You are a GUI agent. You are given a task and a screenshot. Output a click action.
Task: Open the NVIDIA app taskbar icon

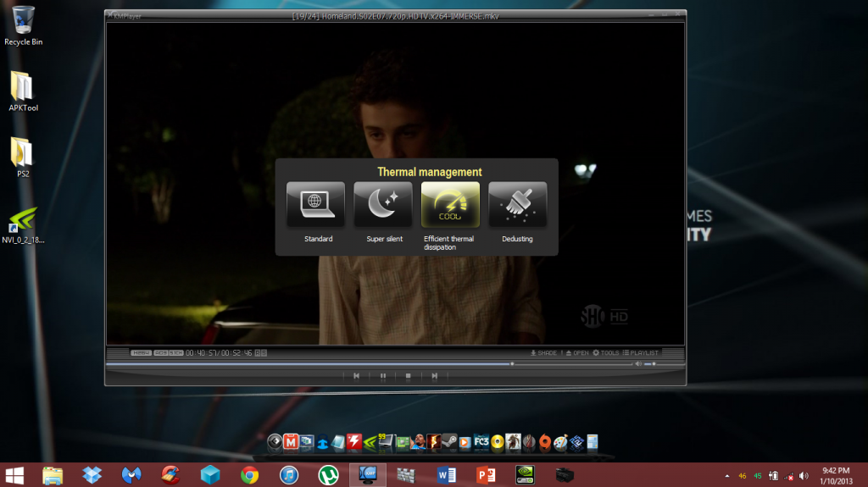click(x=525, y=475)
